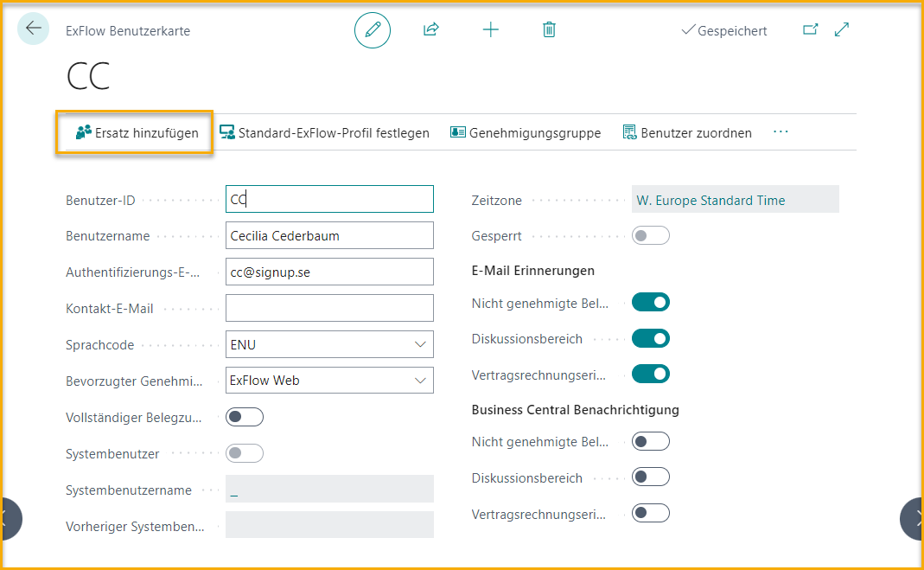
Task: Go to previous record arrow
Action: click(10, 519)
